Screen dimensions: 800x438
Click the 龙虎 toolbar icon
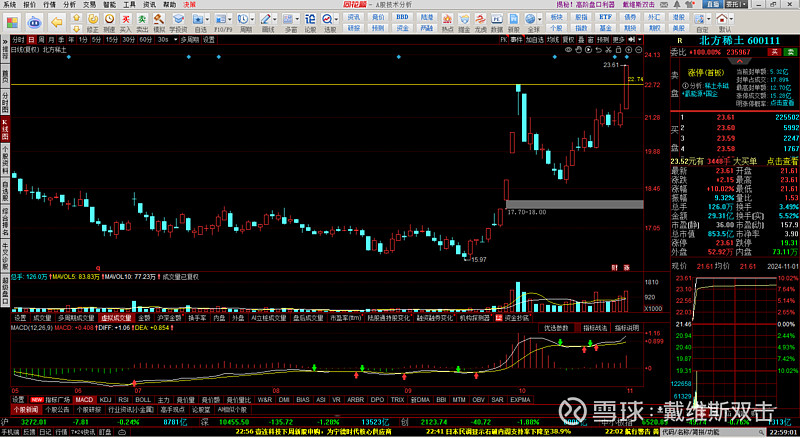[480, 22]
